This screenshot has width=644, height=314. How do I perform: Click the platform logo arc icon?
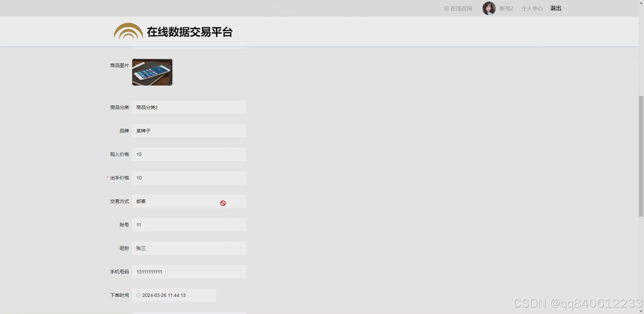tap(128, 31)
